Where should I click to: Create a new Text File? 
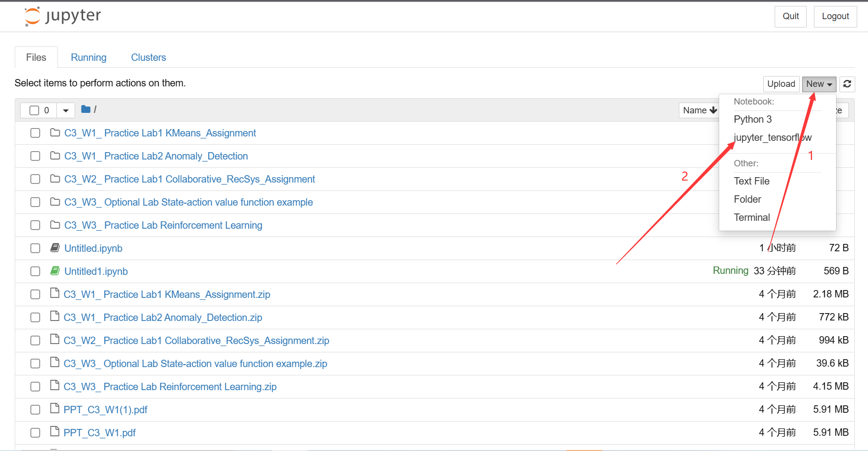tap(752, 181)
